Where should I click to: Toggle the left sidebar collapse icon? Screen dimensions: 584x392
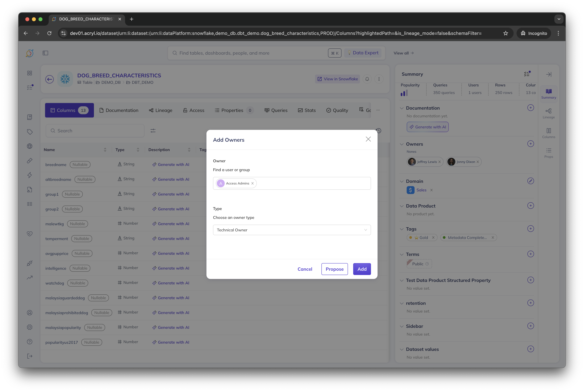[x=45, y=53]
